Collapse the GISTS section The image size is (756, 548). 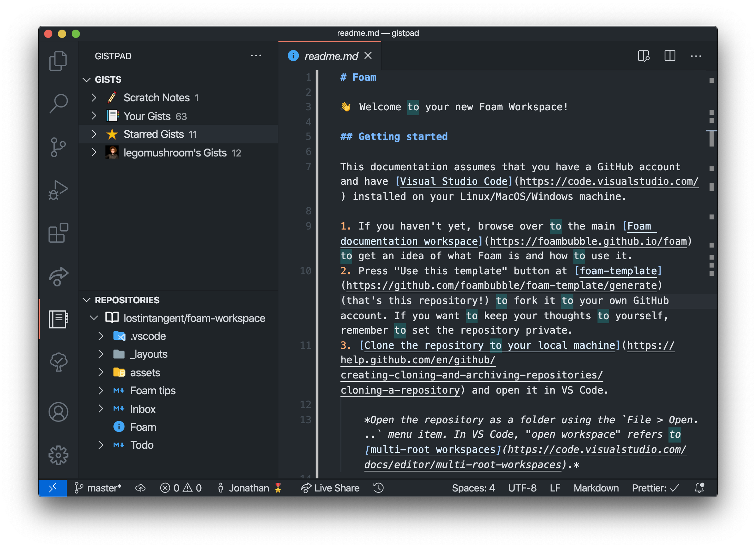86,80
